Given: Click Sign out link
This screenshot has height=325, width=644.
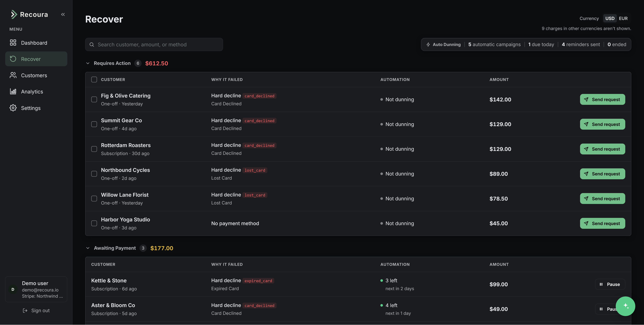Looking at the screenshot, I should (36, 310).
